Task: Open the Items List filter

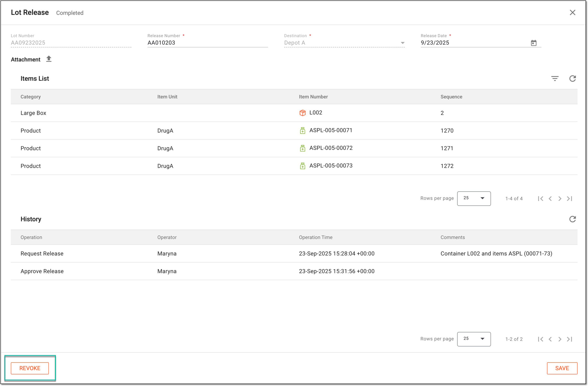Action: (x=555, y=79)
